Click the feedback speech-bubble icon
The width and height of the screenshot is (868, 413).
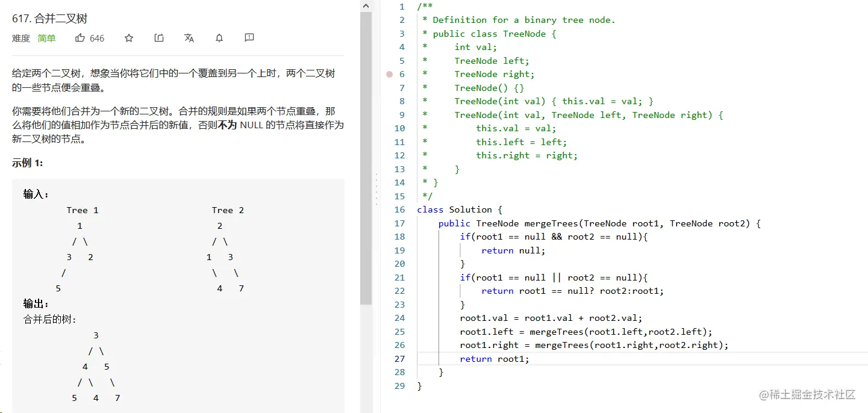click(249, 38)
